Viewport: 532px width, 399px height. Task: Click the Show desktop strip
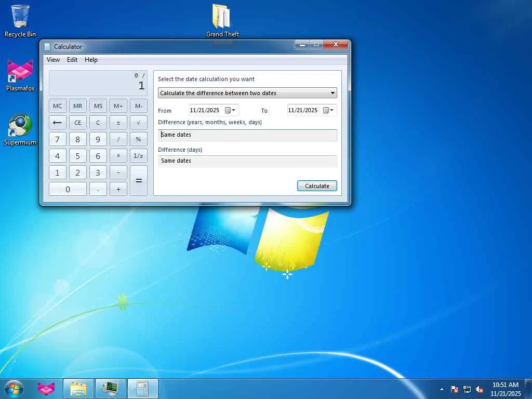click(x=528, y=389)
